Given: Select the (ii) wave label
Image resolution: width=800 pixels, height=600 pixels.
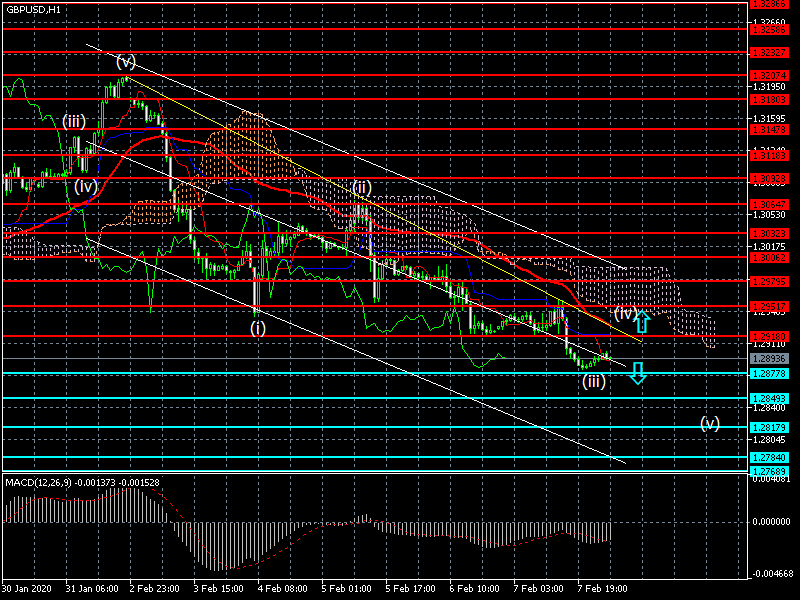Looking at the screenshot, I should pyautogui.click(x=361, y=187).
